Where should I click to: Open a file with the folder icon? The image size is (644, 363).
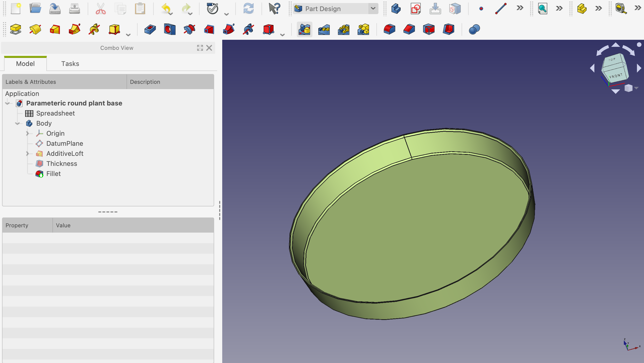click(x=35, y=9)
